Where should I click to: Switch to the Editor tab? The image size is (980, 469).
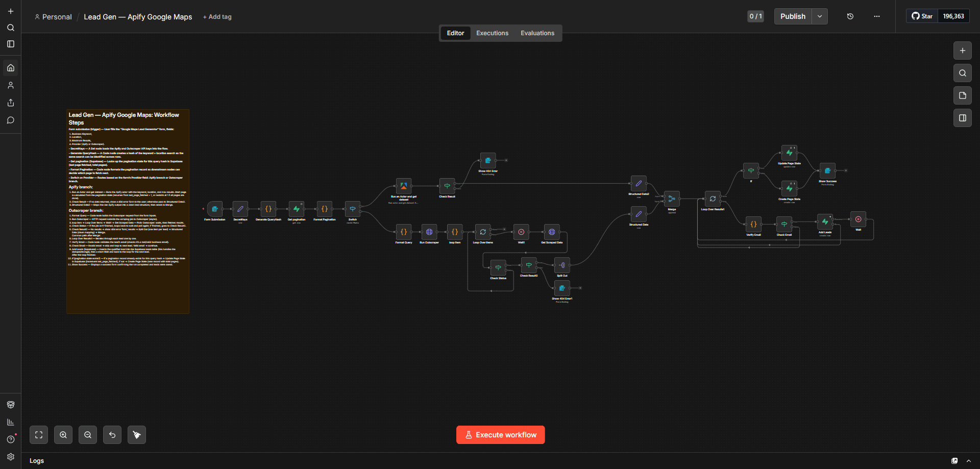455,33
